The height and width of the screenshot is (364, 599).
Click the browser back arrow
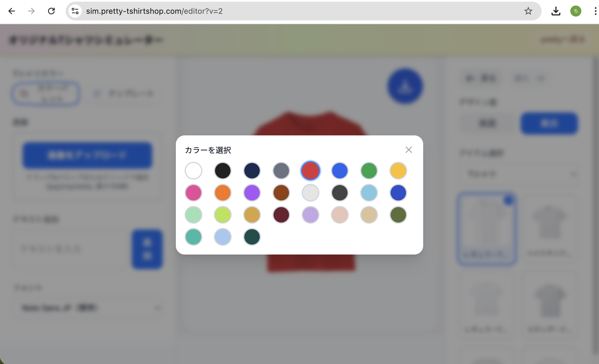coord(12,11)
